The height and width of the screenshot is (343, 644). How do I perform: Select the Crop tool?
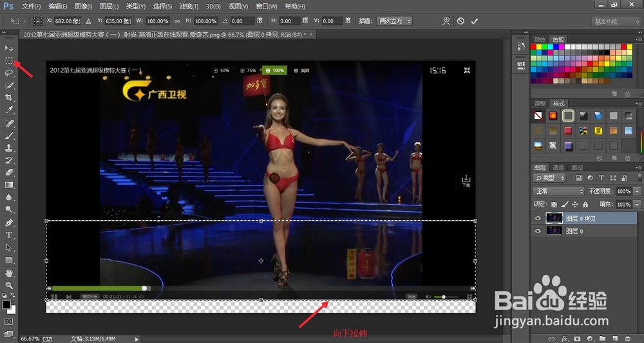click(8, 98)
